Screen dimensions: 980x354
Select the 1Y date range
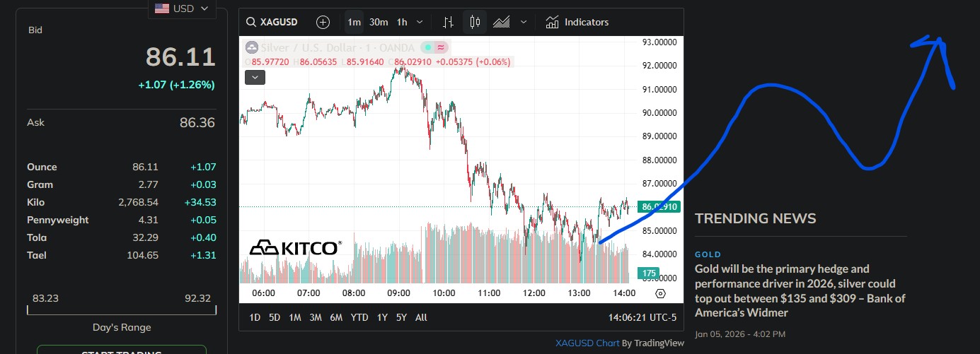[x=382, y=317]
